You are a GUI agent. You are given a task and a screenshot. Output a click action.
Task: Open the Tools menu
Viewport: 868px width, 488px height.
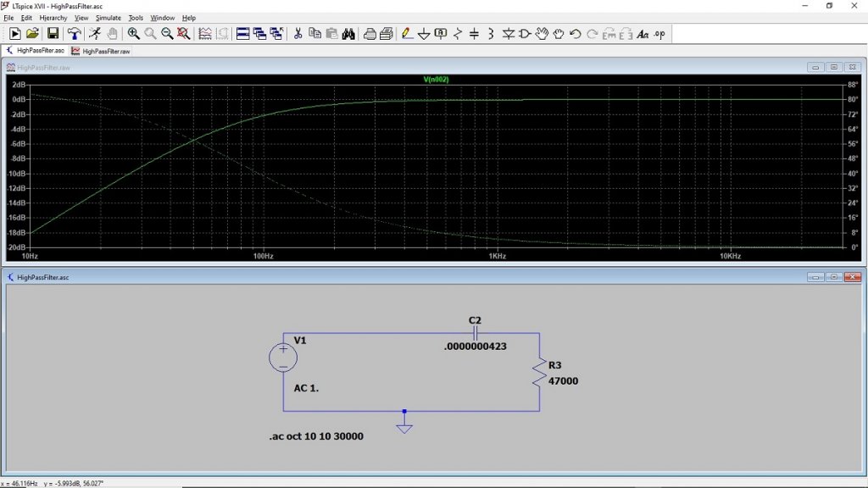tap(136, 18)
